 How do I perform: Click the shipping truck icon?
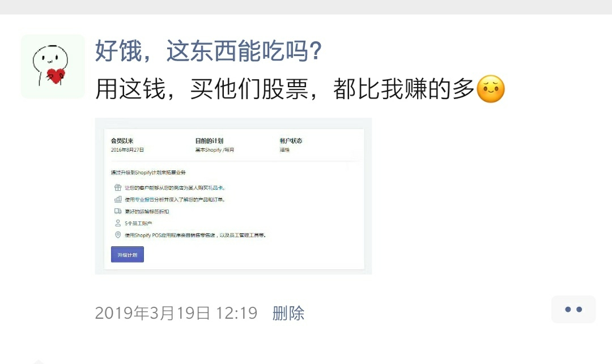tap(117, 211)
